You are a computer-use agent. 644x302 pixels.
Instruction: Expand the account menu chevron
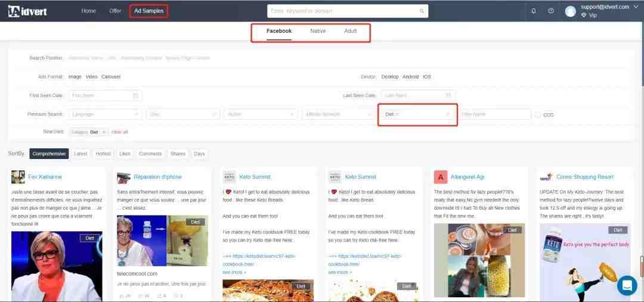coord(636,7)
